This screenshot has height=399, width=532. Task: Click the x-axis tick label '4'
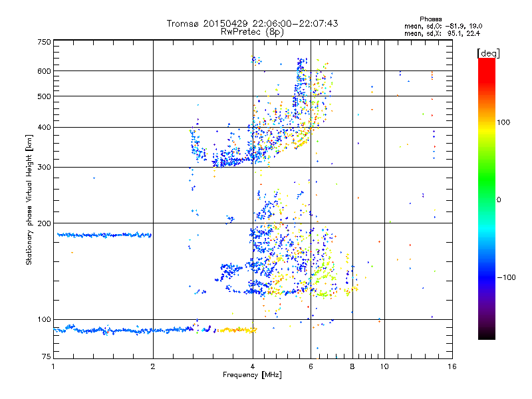point(253,366)
